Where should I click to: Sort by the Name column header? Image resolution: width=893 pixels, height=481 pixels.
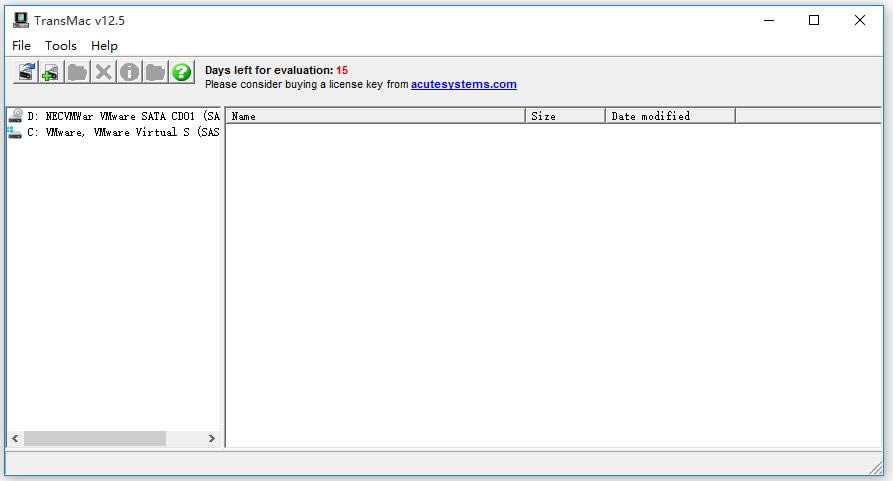point(375,116)
